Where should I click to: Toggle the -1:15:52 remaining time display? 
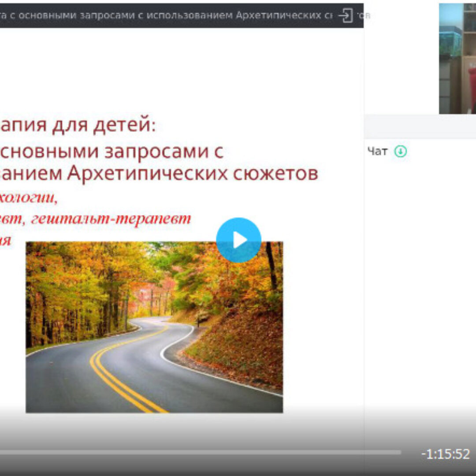445,454
